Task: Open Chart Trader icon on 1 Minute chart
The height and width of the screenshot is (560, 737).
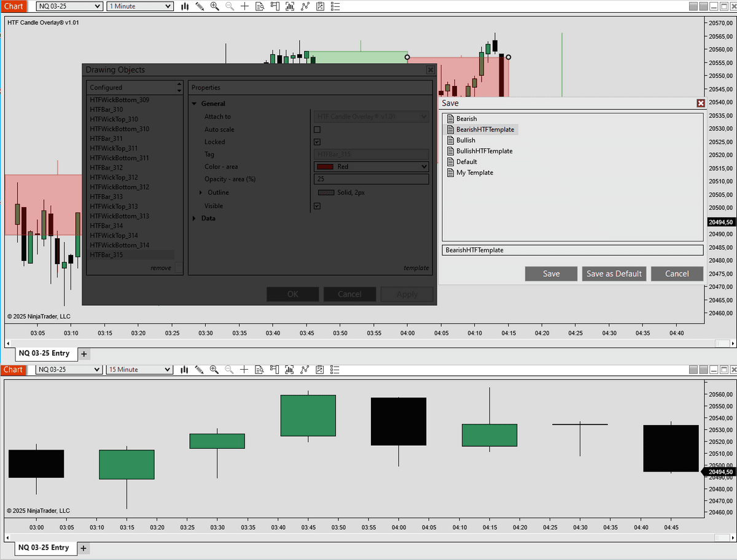Action: tap(274, 7)
